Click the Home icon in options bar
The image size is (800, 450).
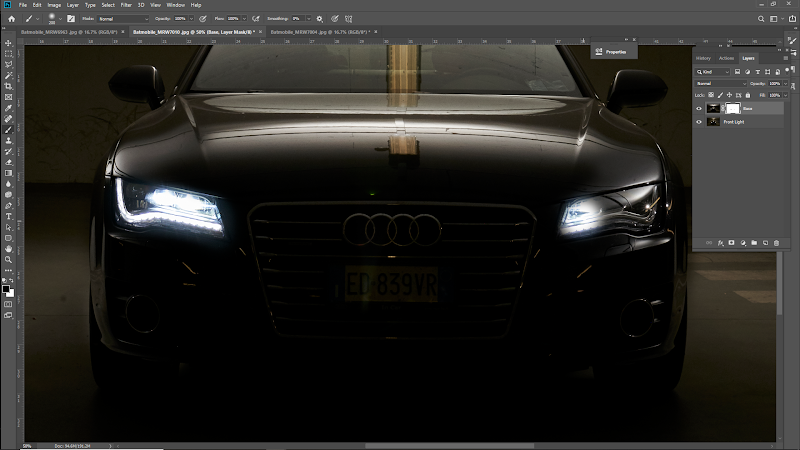[x=11, y=19]
